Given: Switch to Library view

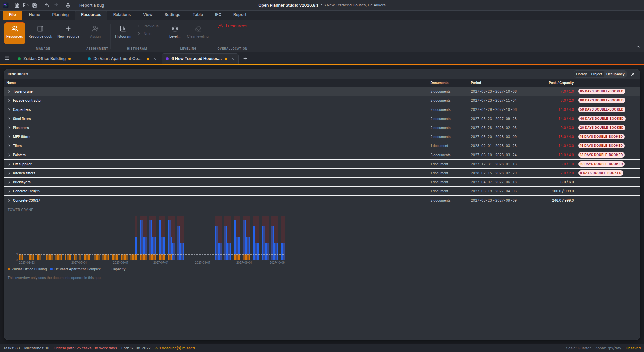Looking at the screenshot, I should pos(581,74).
